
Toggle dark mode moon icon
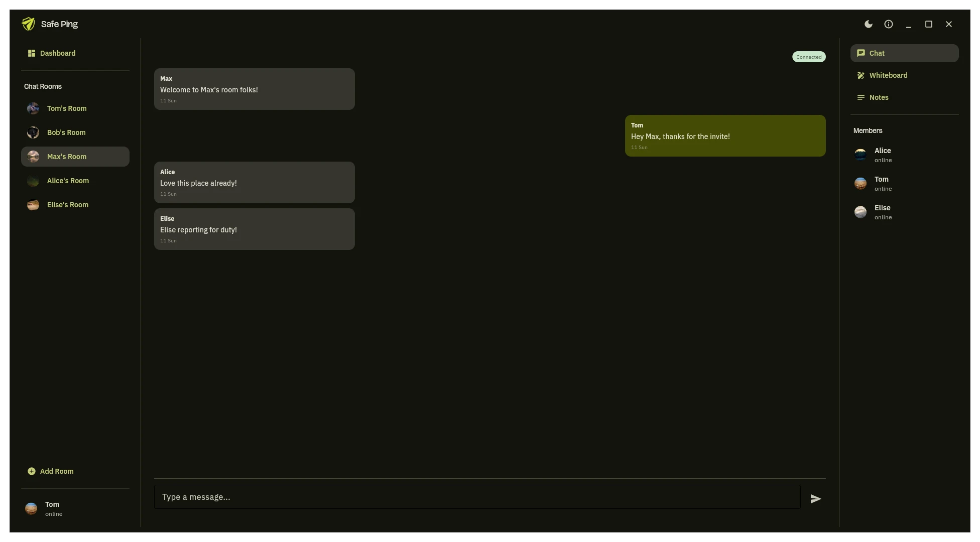point(869,24)
